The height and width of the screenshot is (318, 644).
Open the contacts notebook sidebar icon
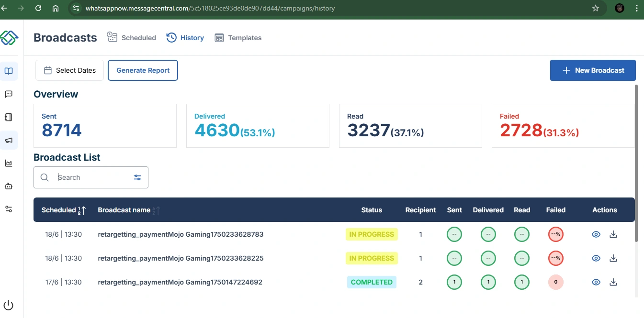9,117
